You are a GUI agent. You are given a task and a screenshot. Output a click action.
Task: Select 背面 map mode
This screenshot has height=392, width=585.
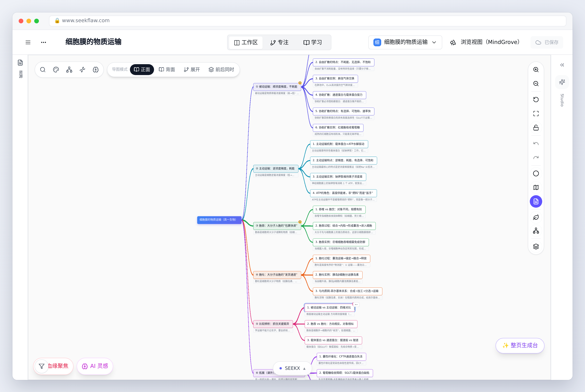click(167, 69)
